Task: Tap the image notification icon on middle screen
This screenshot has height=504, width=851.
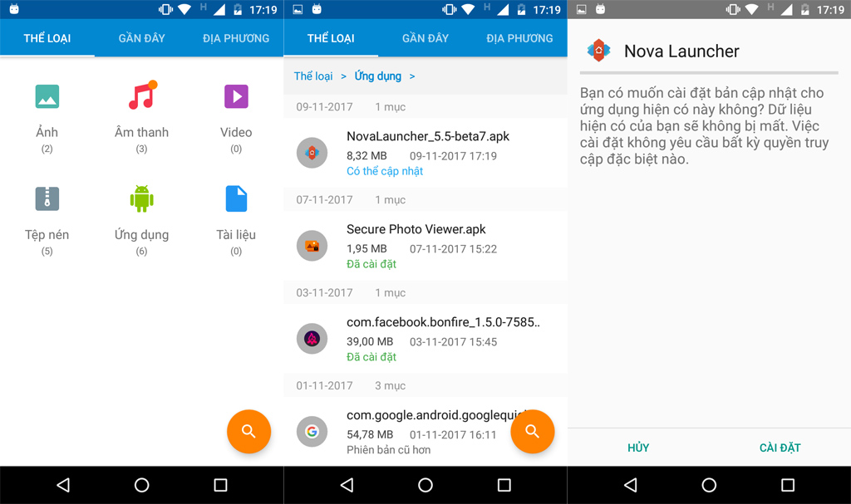Action: pos(298,9)
